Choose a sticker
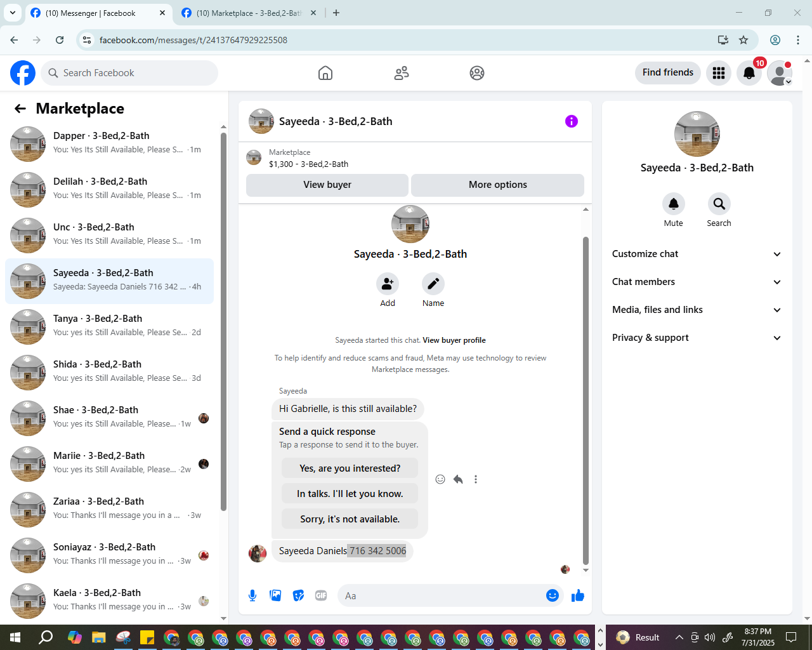 pyautogui.click(x=298, y=595)
